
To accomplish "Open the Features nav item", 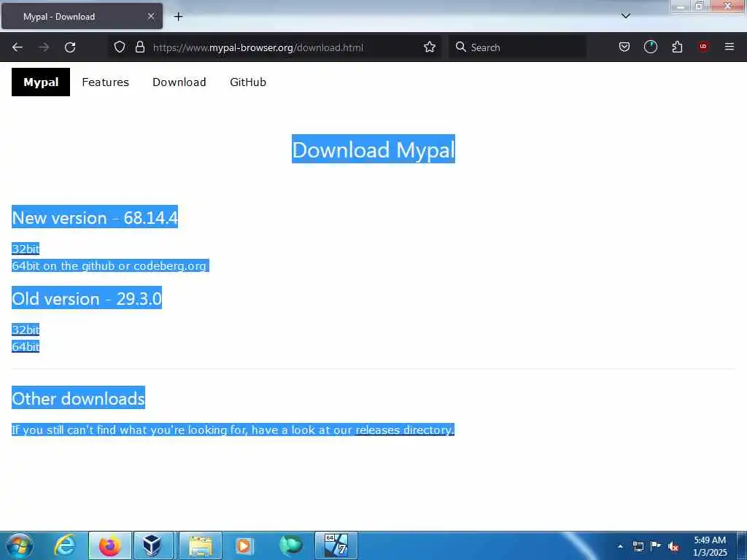I will coord(105,82).
